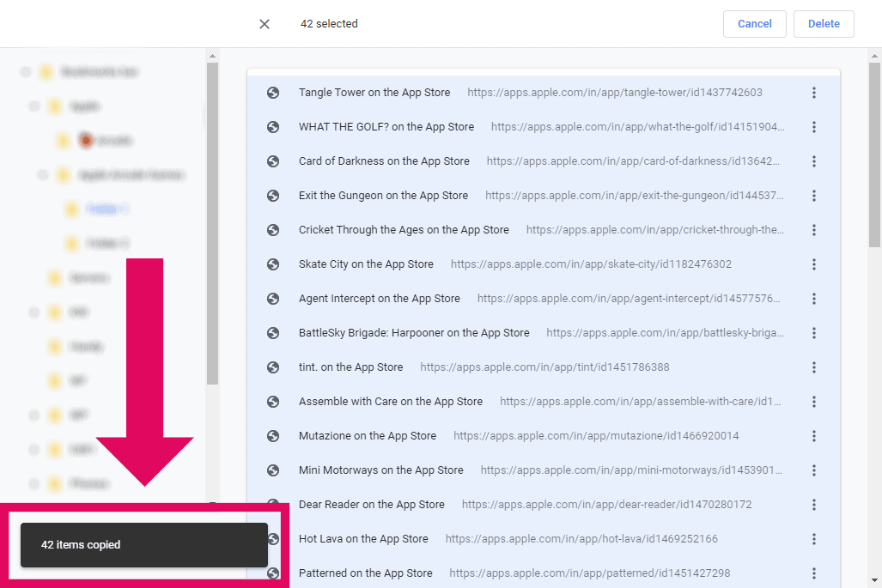The height and width of the screenshot is (588, 882).
Task: Select 'Patterned on the App Store' title
Action: tap(366, 573)
